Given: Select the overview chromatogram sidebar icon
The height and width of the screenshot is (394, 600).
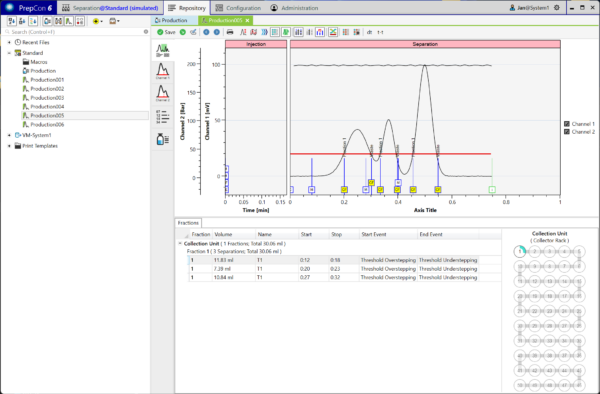Looking at the screenshot, I should (x=163, y=50).
